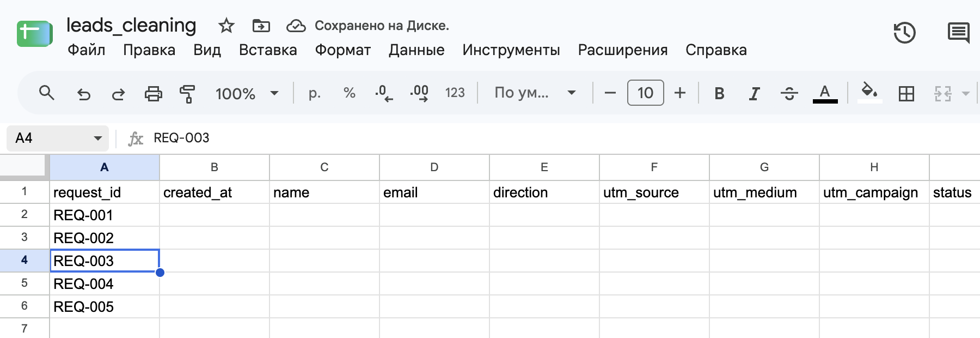Open the Данные menu

[x=416, y=50]
